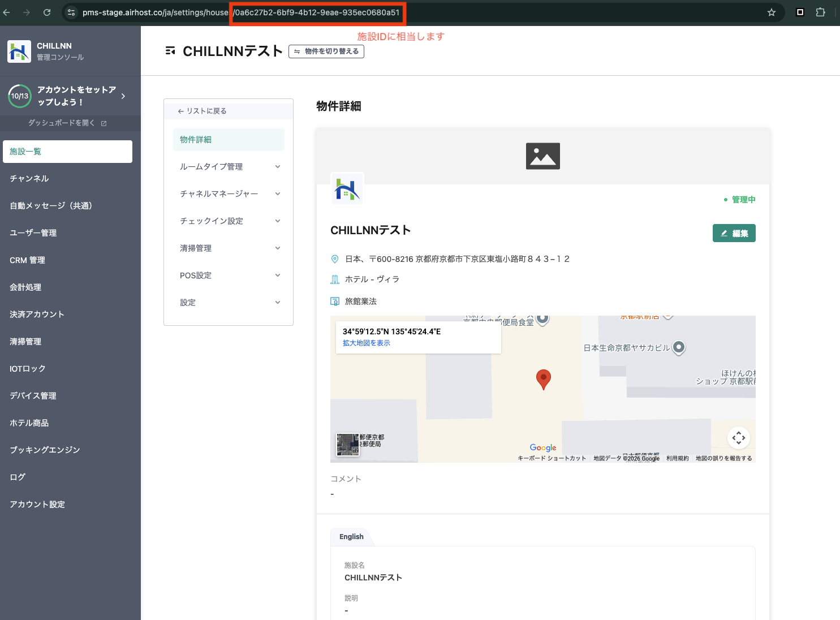Click the browser back arrow
840x620 pixels.
pyautogui.click(x=6, y=12)
